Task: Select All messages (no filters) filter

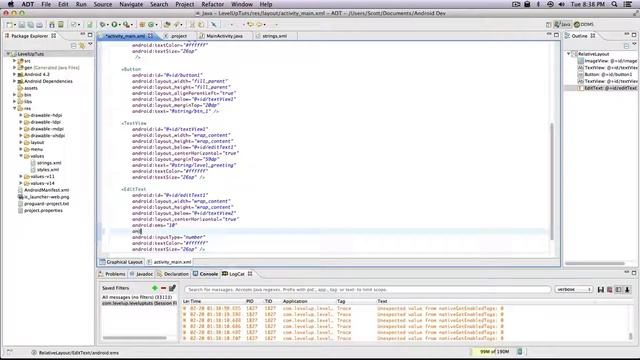Action: coord(137,297)
